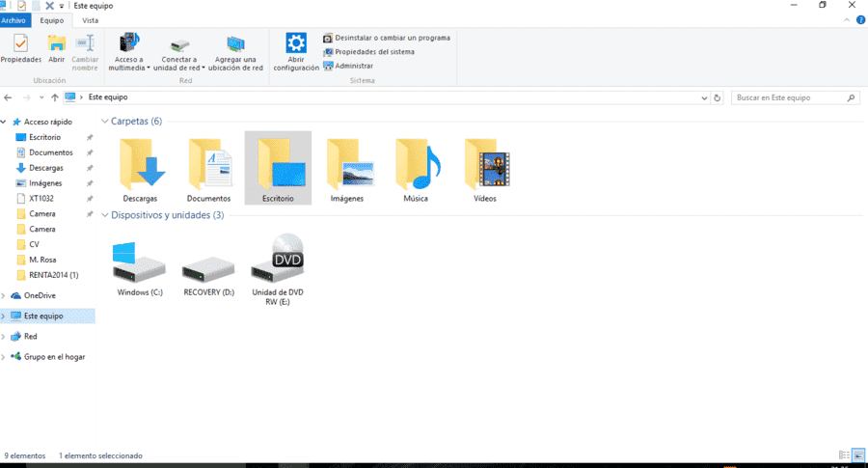Click Este equipo in address bar

[108, 96]
